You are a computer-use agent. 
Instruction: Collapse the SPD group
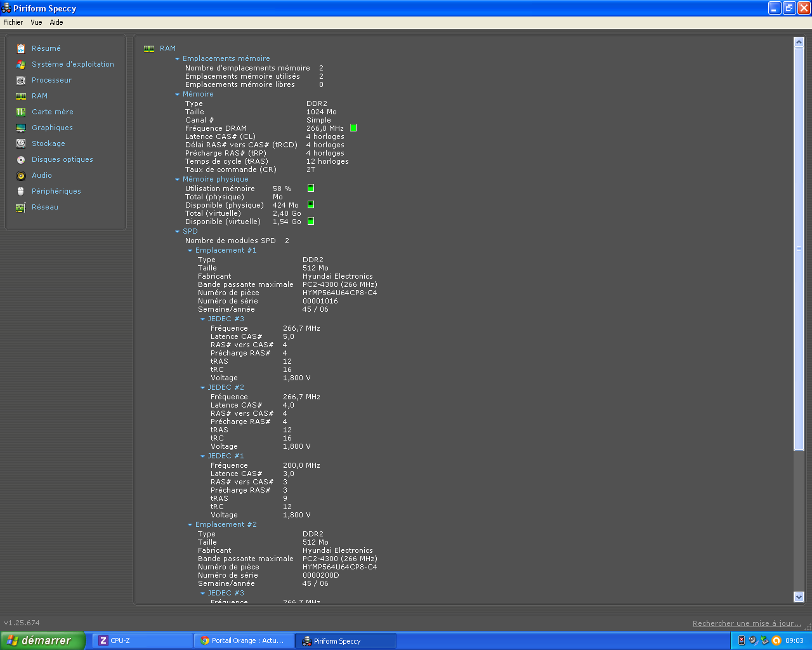click(x=178, y=231)
